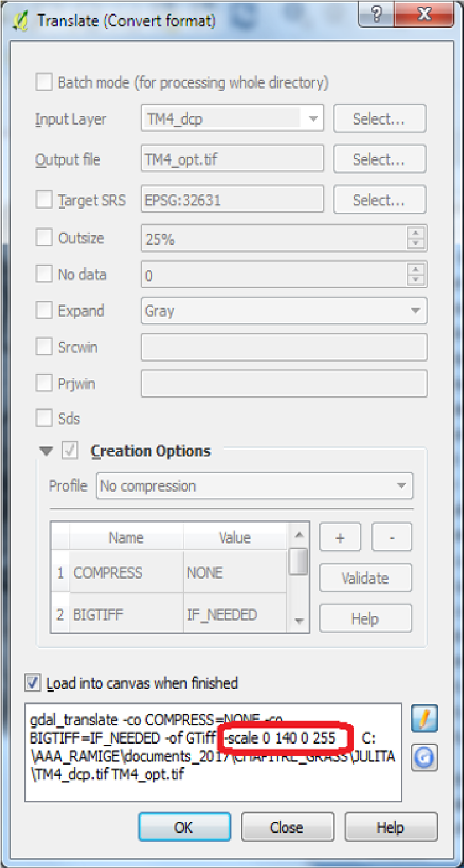Viewport: 464px width, 868px height.
Task: Click the Output file TM4_opt.tif field
Action: 233,159
